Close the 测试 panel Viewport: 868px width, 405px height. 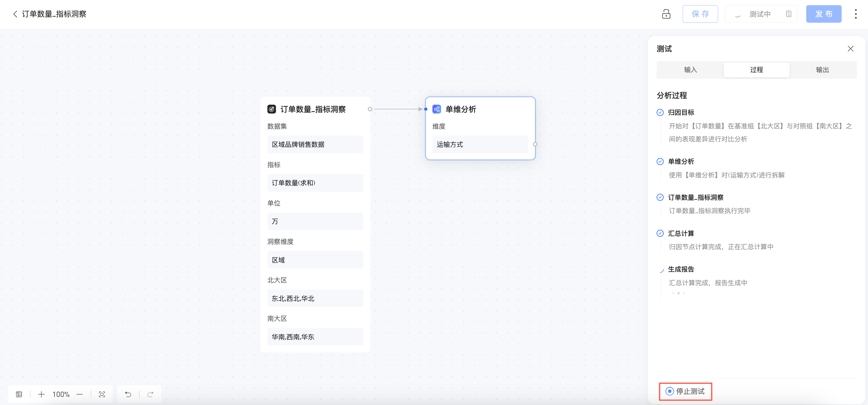(x=850, y=49)
